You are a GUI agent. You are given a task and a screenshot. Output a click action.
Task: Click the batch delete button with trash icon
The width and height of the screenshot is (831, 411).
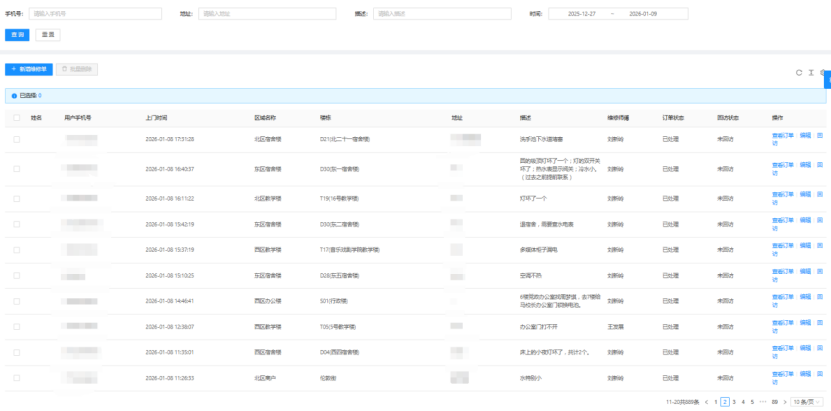point(77,69)
